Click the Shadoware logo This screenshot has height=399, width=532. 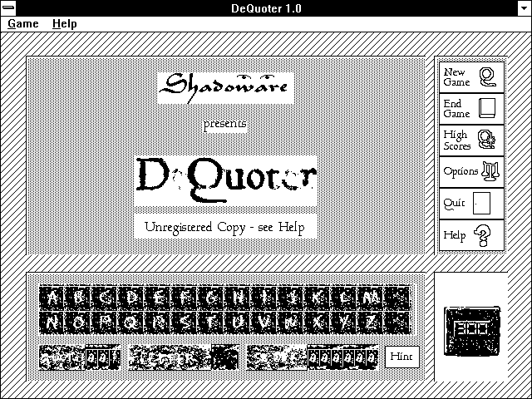[x=225, y=88]
